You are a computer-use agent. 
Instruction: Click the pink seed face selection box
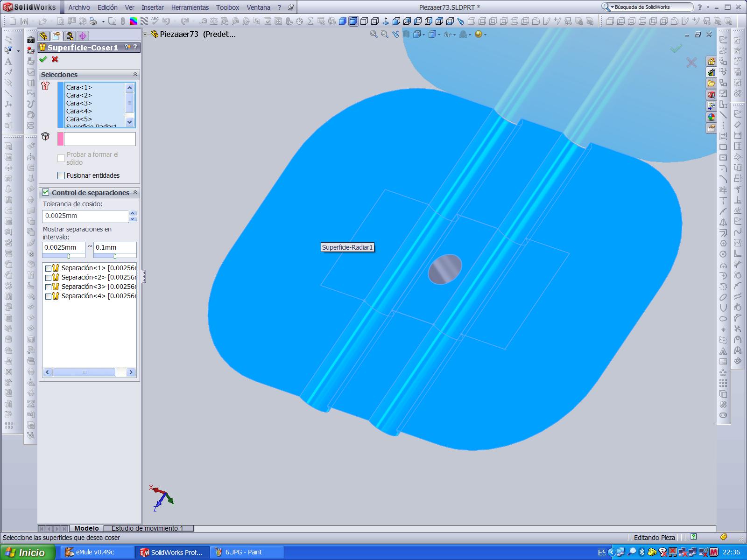coord(99,139)
